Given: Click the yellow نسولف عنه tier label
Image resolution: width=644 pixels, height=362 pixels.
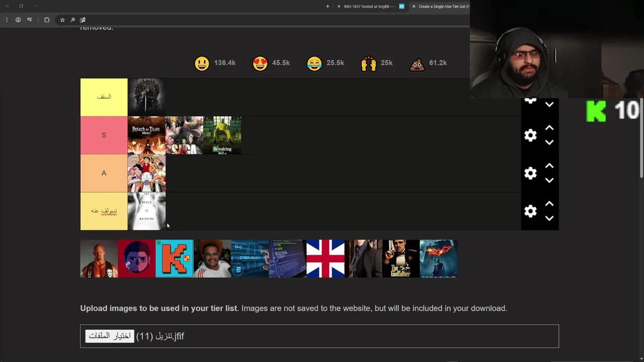Looking at the screenshot, I should click(104, 211).
